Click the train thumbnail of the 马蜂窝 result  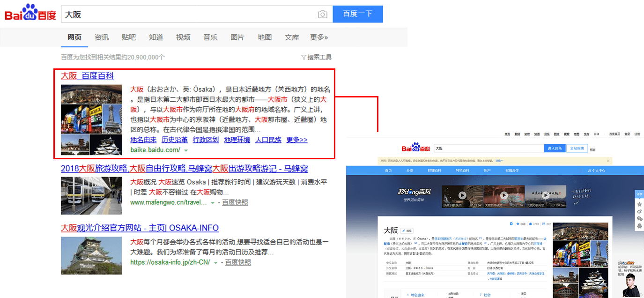[x=91, y=196]
